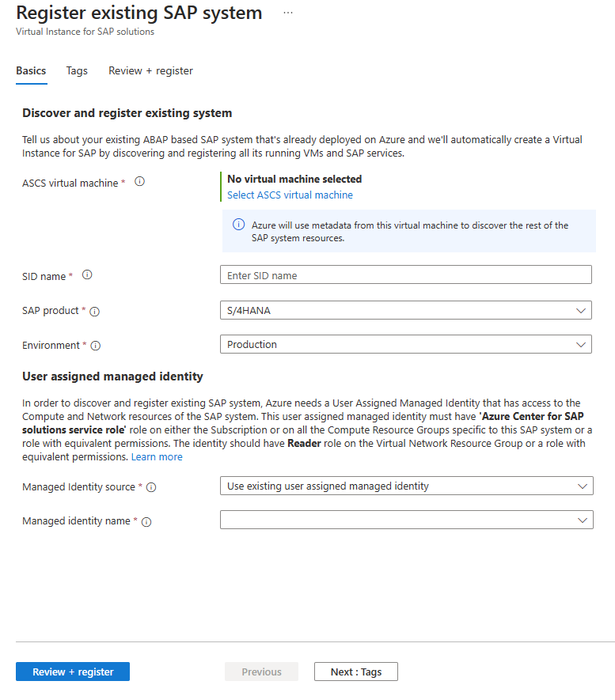Open the Managed identity name dropdown
Screen dimensions: 615x700
pos(406,520)
